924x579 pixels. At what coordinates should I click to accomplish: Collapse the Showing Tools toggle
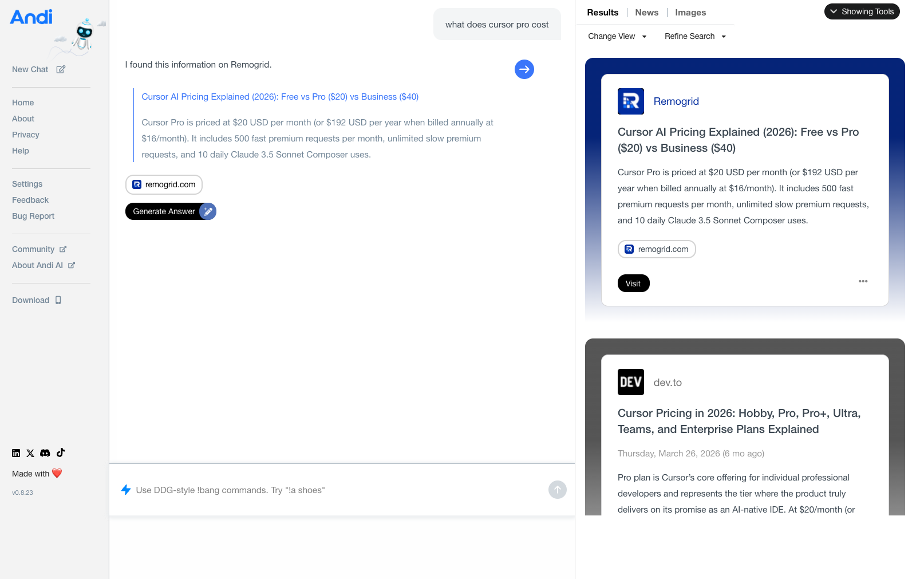[x=862, y=11]
